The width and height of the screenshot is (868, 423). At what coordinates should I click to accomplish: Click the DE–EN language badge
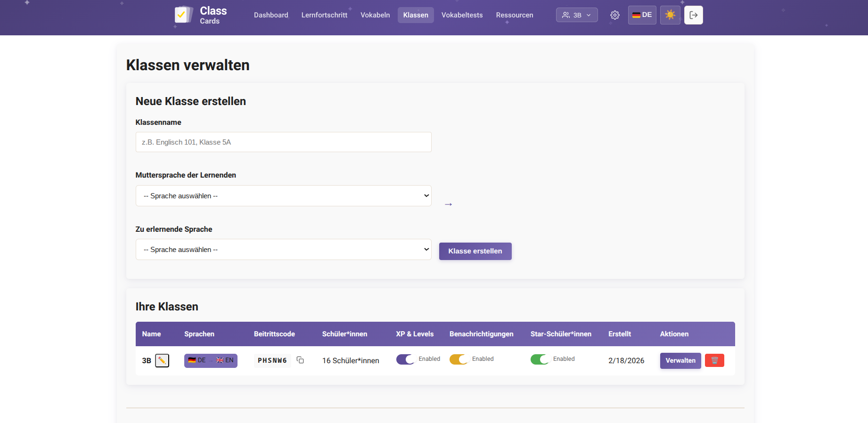point(211,361)
